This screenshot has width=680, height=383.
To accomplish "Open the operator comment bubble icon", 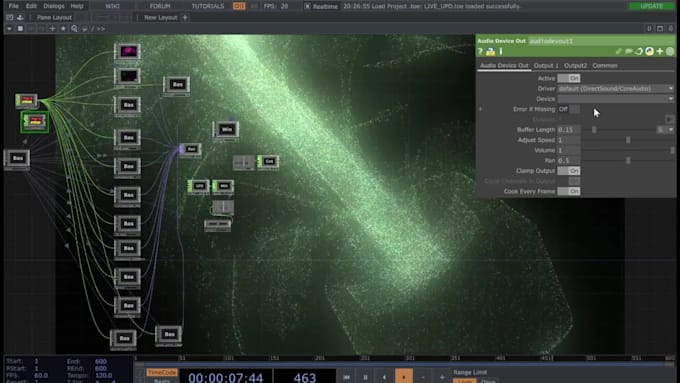I will [x=629, y=51].
